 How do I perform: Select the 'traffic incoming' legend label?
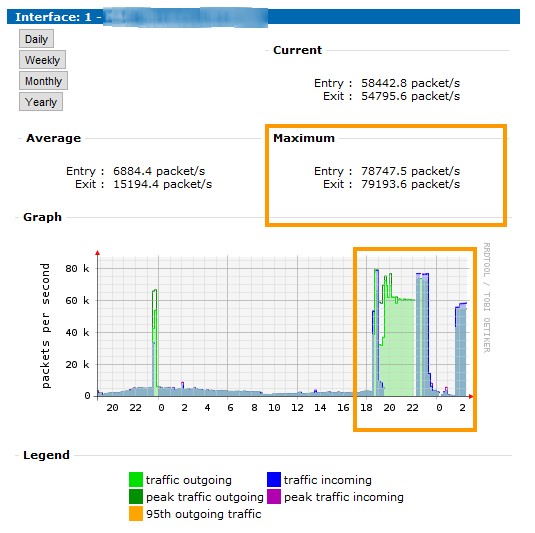tap(328, 480)
